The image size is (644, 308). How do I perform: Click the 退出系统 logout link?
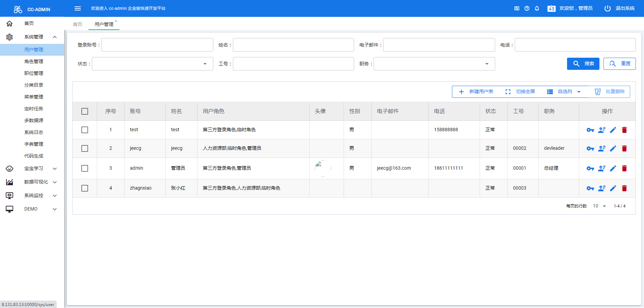pyautogui.click(x=625, y=8)
